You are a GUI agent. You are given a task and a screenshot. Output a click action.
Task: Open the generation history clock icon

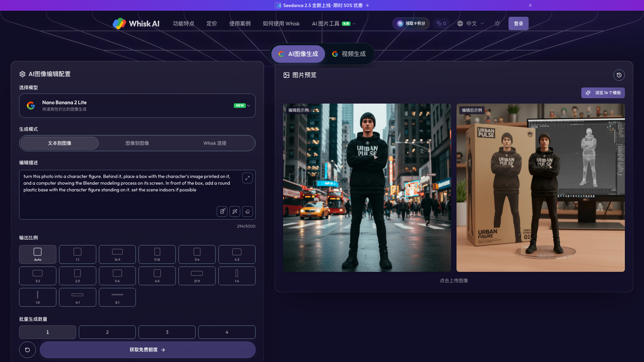[x=619, y=75]
